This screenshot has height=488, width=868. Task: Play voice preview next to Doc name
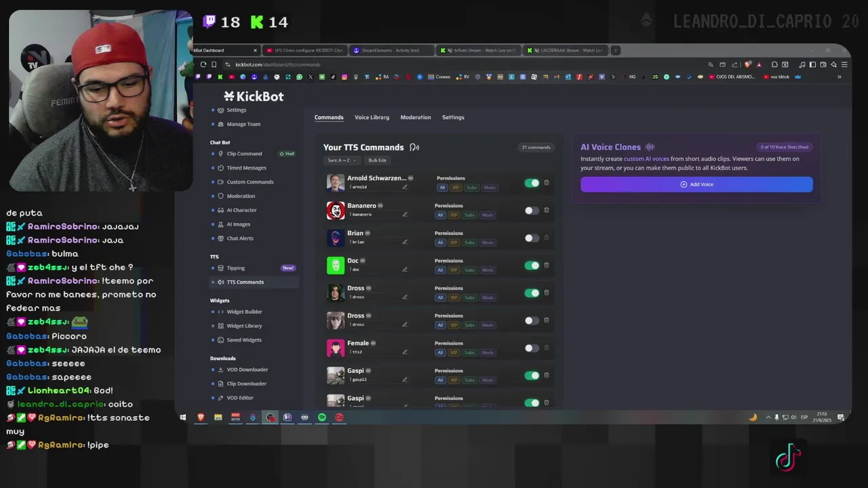click(363, 260)
